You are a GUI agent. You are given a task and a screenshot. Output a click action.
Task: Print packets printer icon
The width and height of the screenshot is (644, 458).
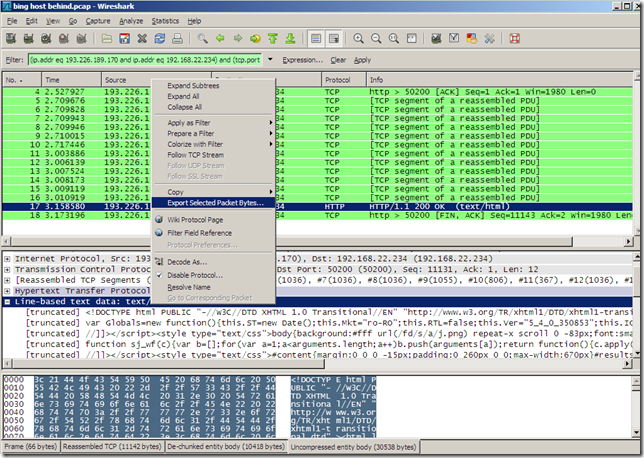pos(177,39)
